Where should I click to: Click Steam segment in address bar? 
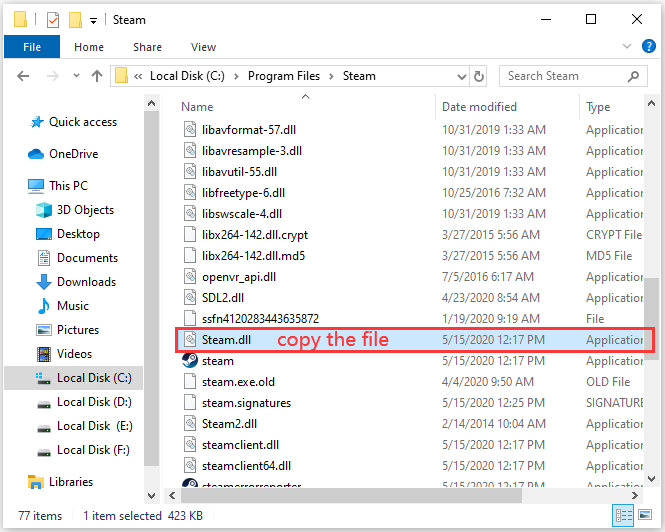pyautogui.click(x=359, y=76)
